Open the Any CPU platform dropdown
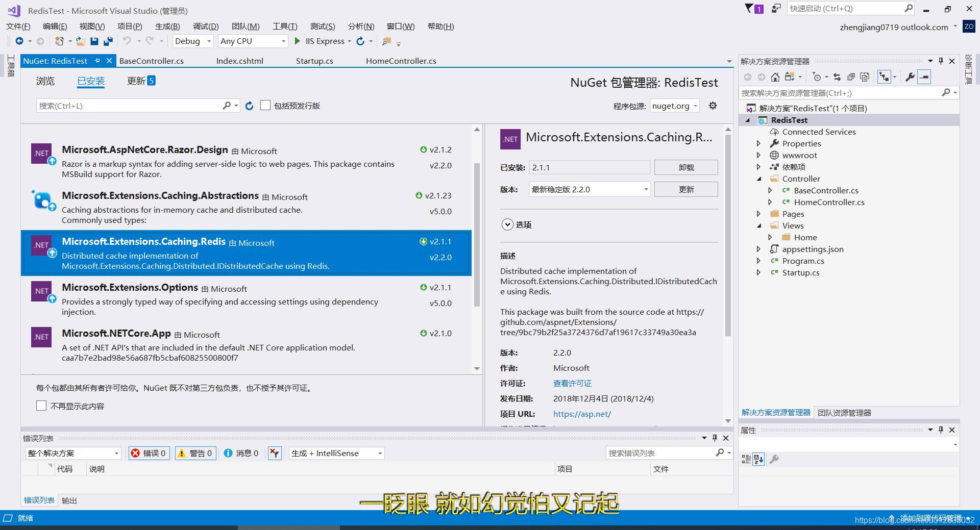 [x=253, y=41]
